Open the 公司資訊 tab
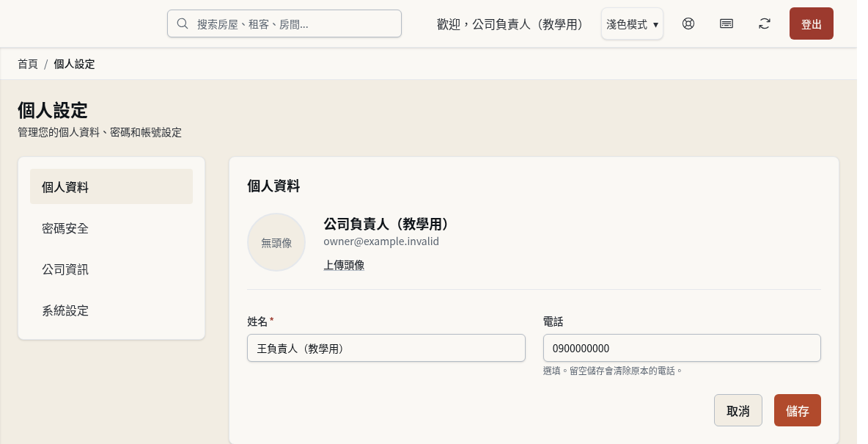 (111, 269)
